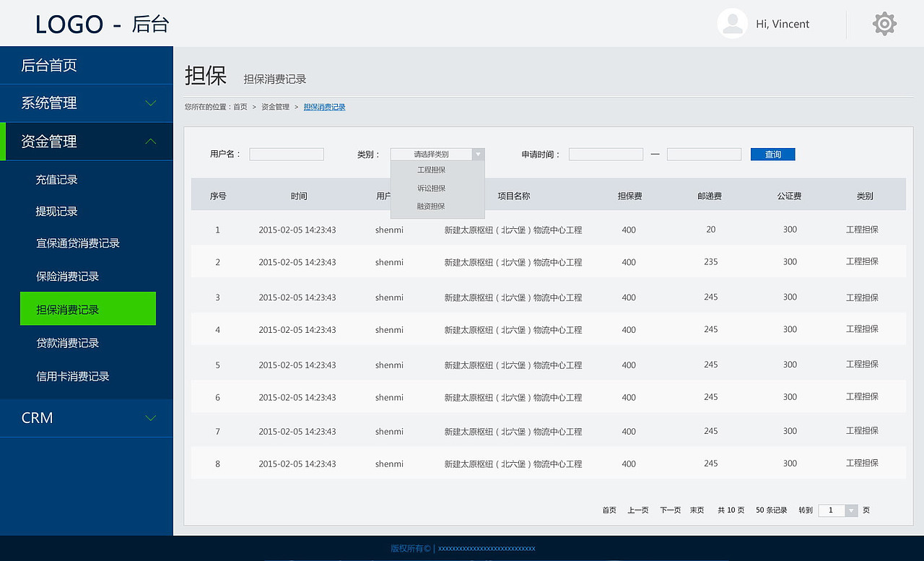Image resolution: width=924 pixels, height=561 pixels.
Task: Choose 工程担保 from dropdown list
Action: click(432, 170)
